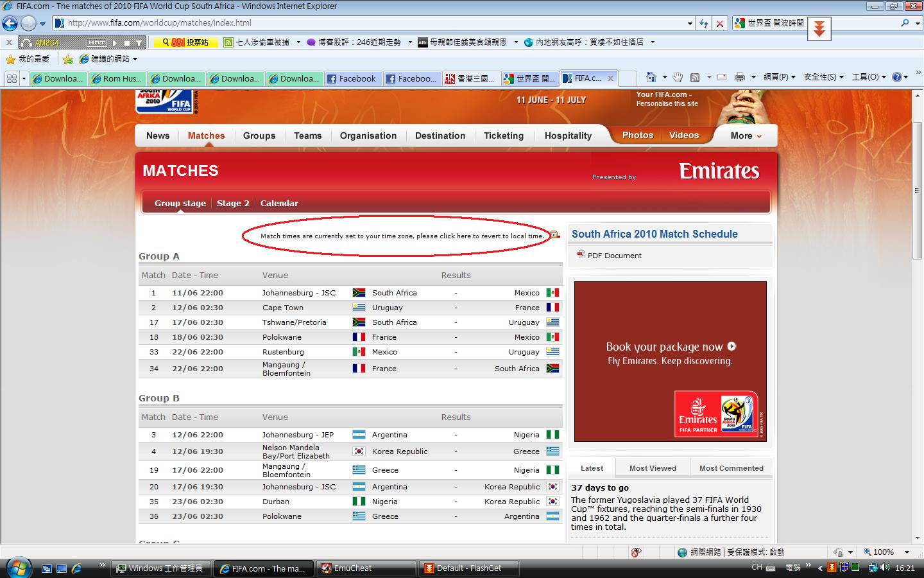This screenshot has width=924, height=578.
Task: Click the Internet Explorer quick launch icon
Action: pyautogui.click(x=76, y=568)
